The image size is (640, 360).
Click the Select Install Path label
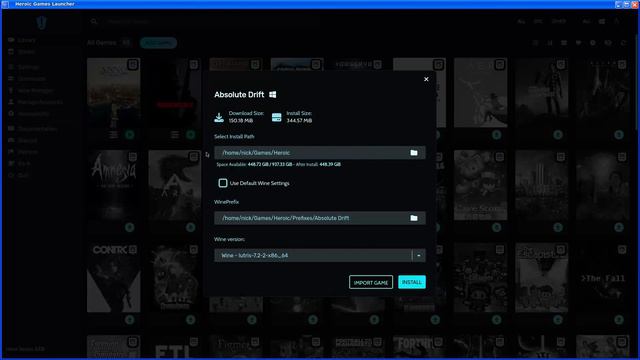[x=234, y=137]
